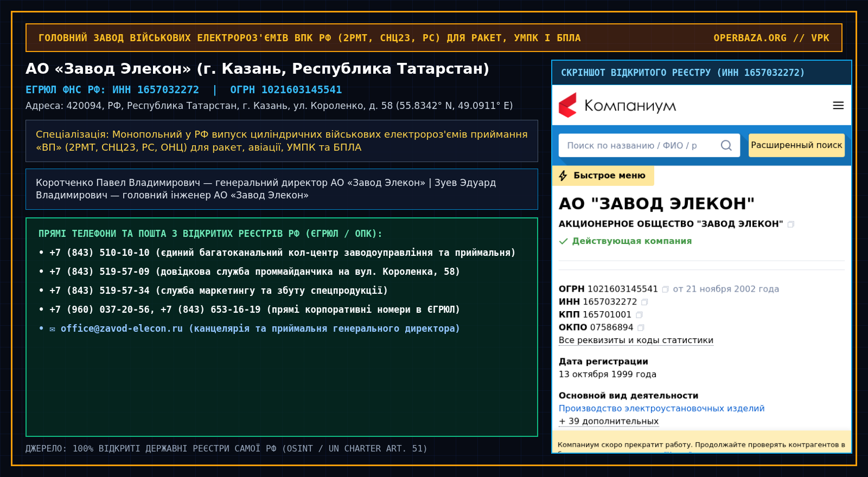The image size is (868, 477).
Task: Copy the ОГРН 1021603145541 value icon
Action: (665, 289)
